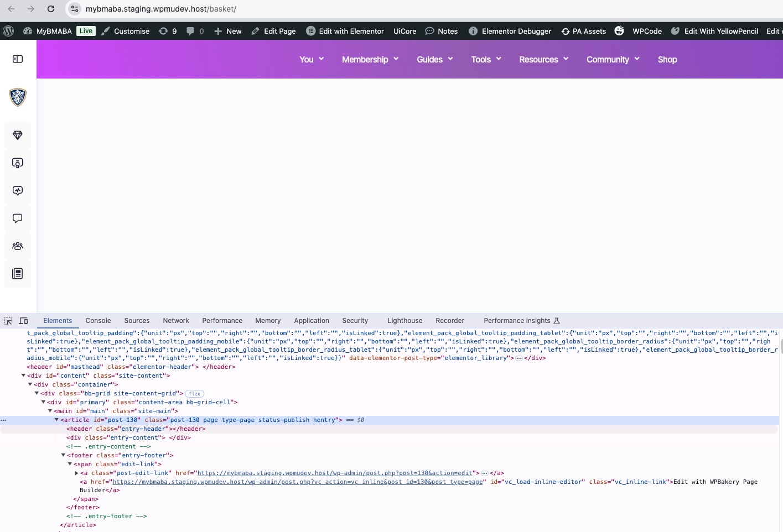The image size is (783, 532).
Task: Open the vc_action=vc_inline href link
Action: coord(298,482)
